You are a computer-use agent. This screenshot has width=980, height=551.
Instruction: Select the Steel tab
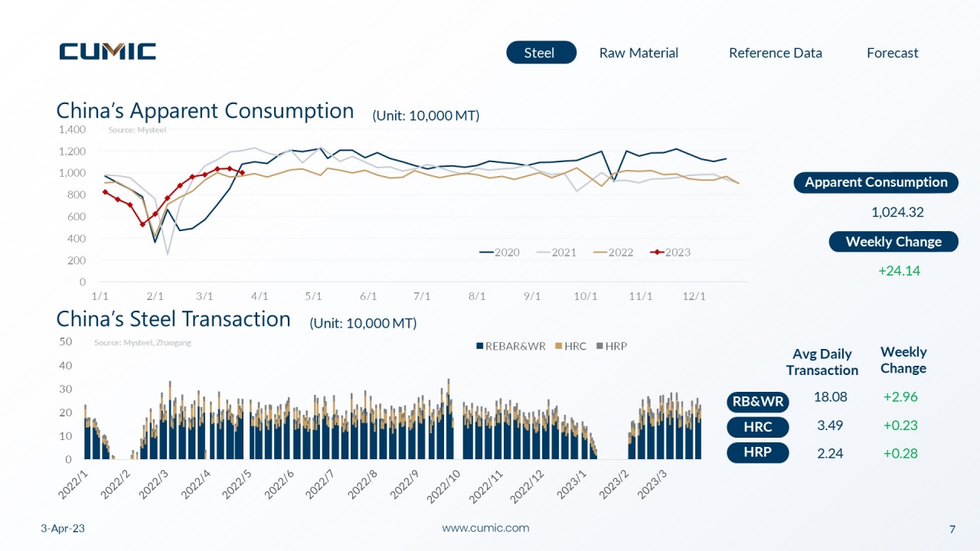click(x=541, y=53)
